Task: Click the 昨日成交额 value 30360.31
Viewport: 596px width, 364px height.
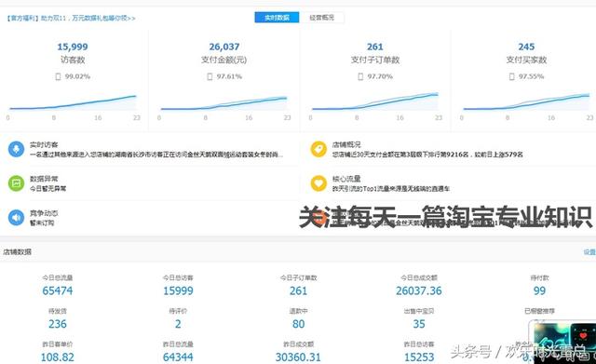Action: 298,357
